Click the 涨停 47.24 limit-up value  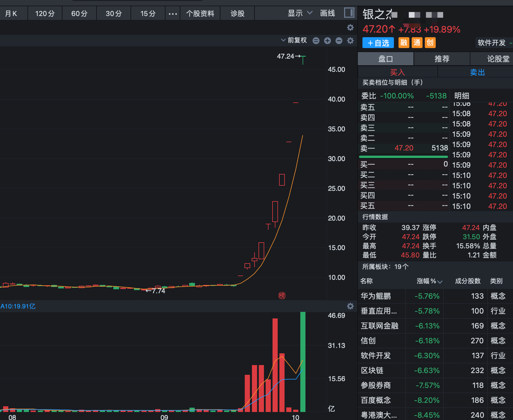pyautogui.click(x=471, y=227)
